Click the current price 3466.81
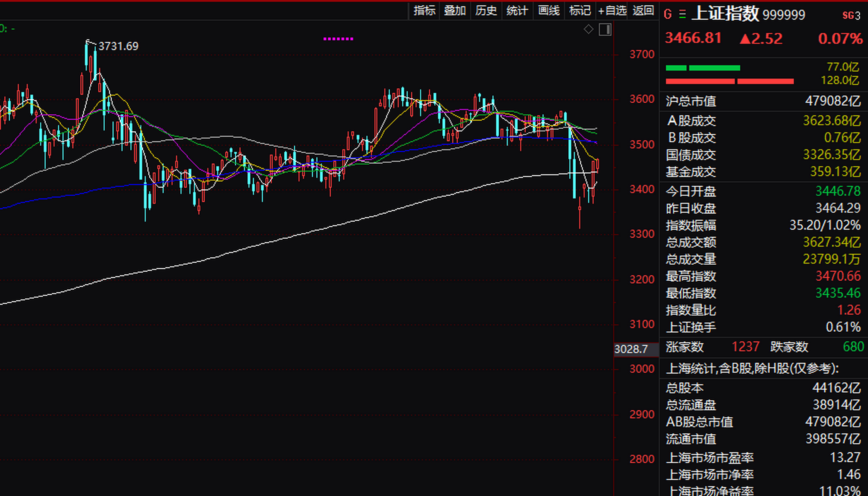 (x=693, y=38)
